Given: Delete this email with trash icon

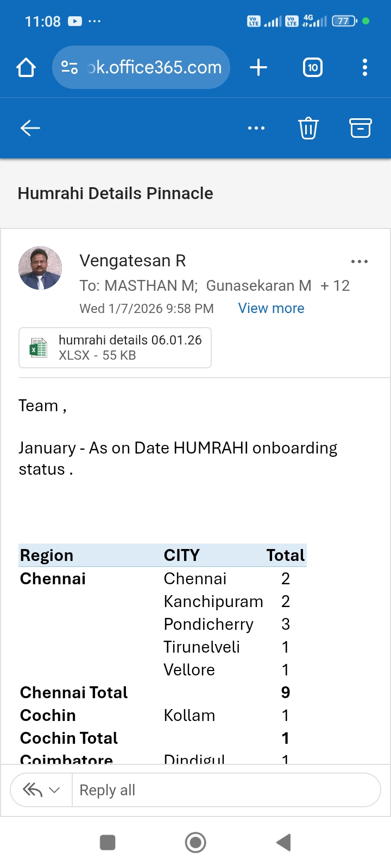Looking at the screenshot, I should (308, 128).
